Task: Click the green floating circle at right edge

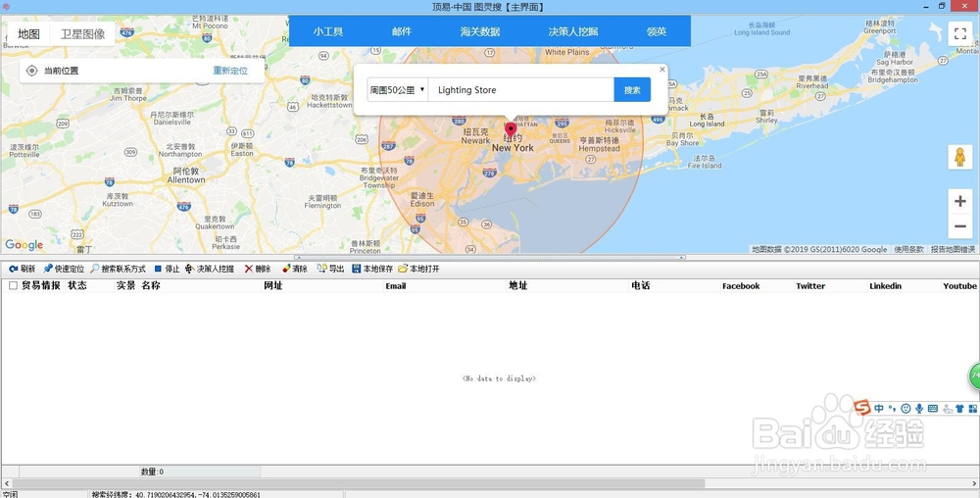Action: pyautogui.click(x=974, y=376)
